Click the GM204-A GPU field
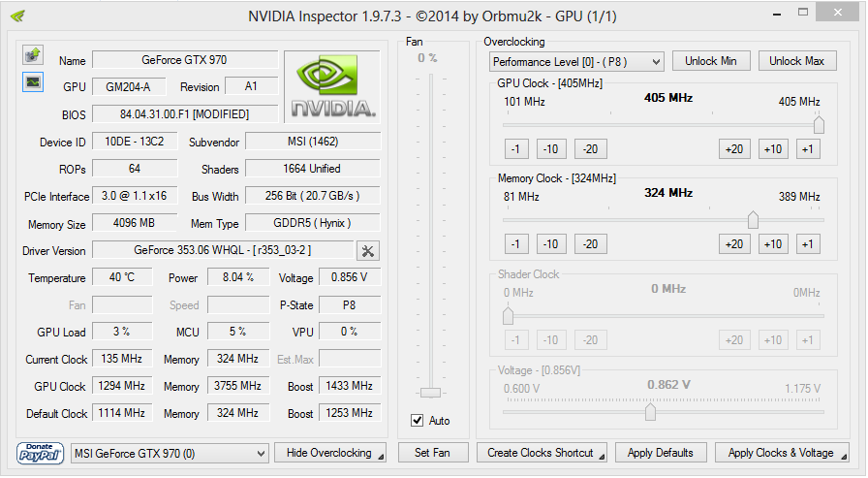The width and height of the screenshot is (868, 478). click(129, 87)
